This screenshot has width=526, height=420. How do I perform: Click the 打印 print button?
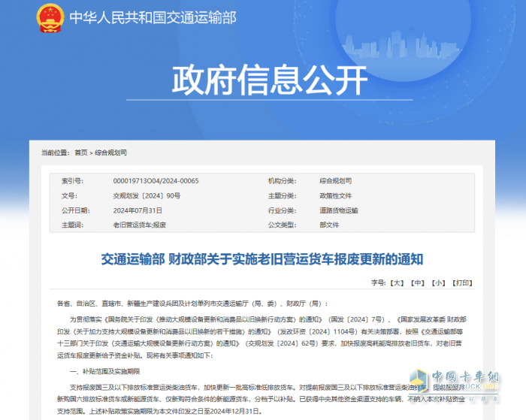459,283
